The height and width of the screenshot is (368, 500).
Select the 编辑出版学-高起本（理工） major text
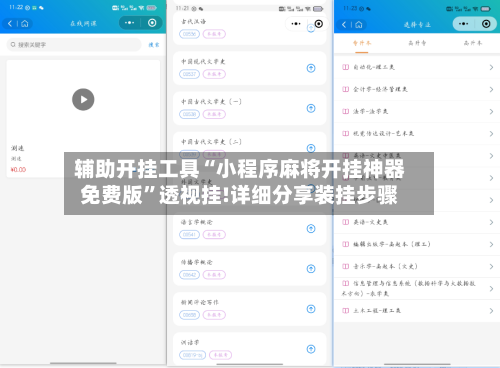click(392, 244)
